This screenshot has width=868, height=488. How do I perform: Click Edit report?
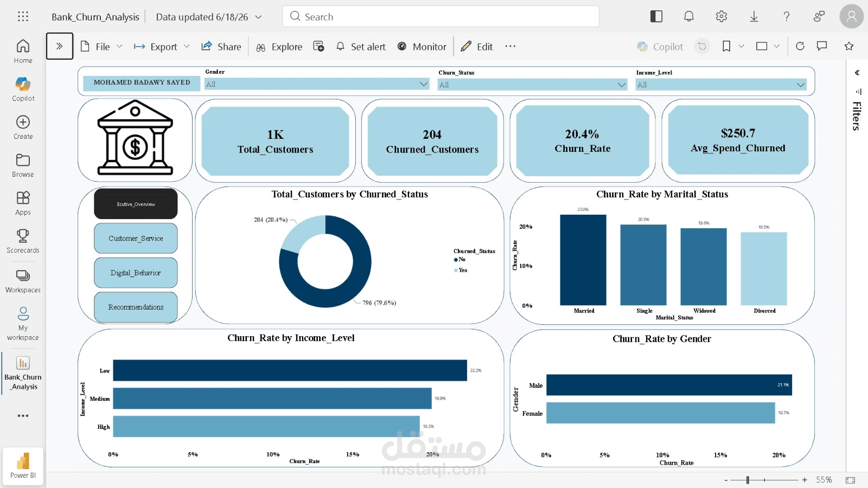tap(477, 47)
